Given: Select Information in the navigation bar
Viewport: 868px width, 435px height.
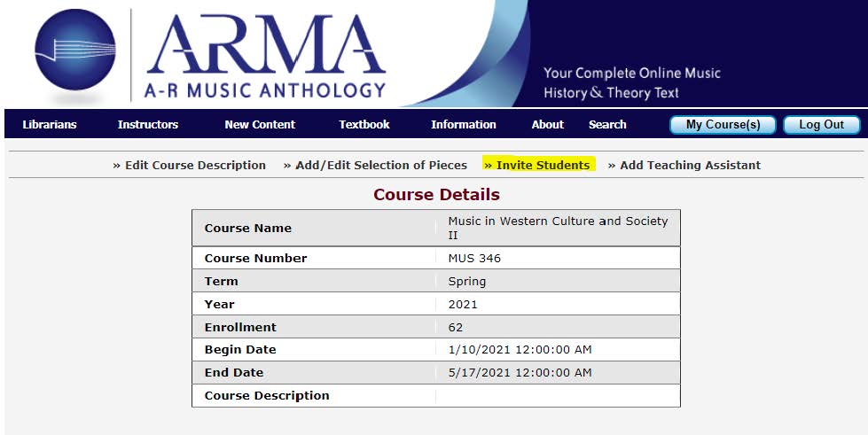Looking at the screenshot, I should 464,125.
